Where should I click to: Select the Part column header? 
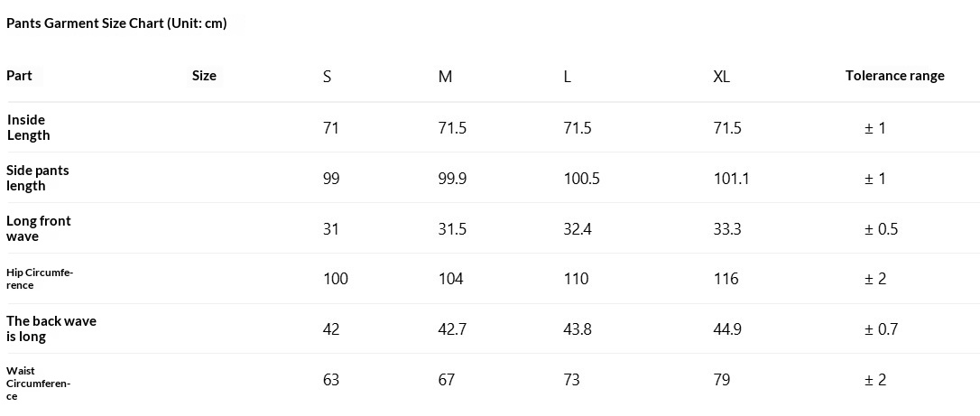tap(19, 76)
